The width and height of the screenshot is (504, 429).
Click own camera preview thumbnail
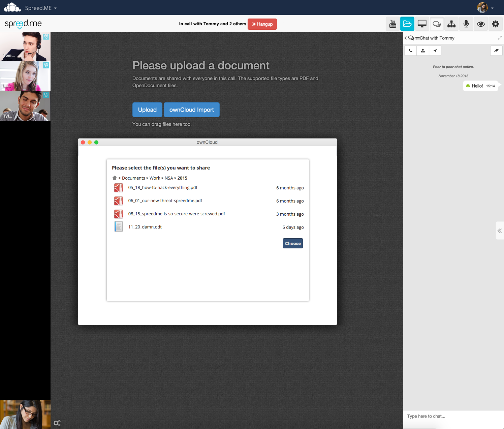25,415
